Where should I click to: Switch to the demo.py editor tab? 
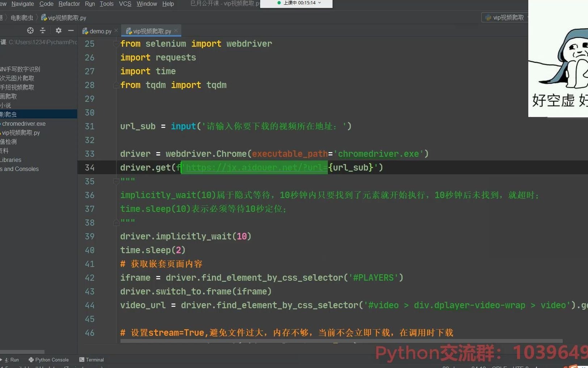[x=101, y=31]
